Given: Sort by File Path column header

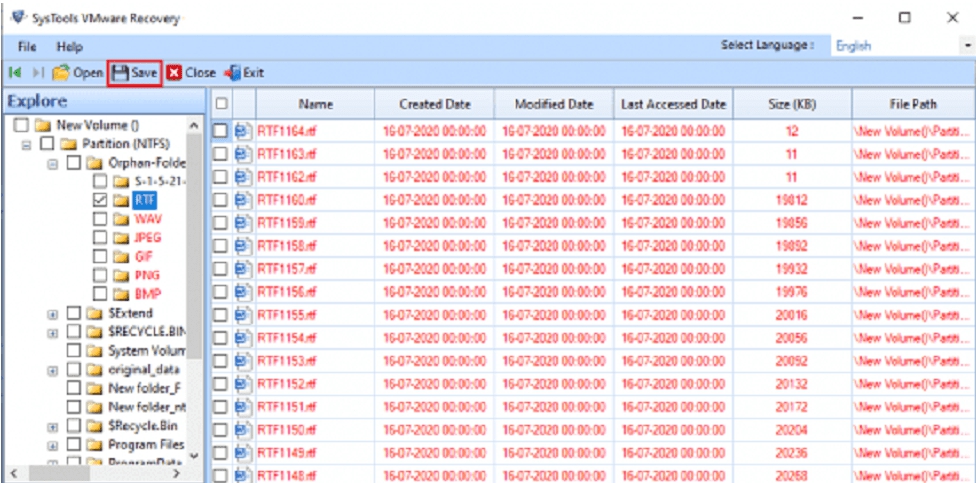Looking at the screenshot, I should click(x=914, y=104).
